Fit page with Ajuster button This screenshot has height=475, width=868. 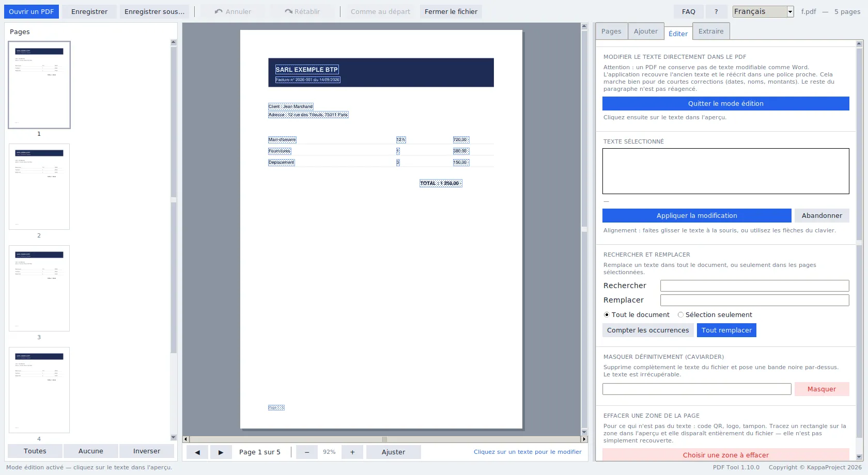coord(393,452)
